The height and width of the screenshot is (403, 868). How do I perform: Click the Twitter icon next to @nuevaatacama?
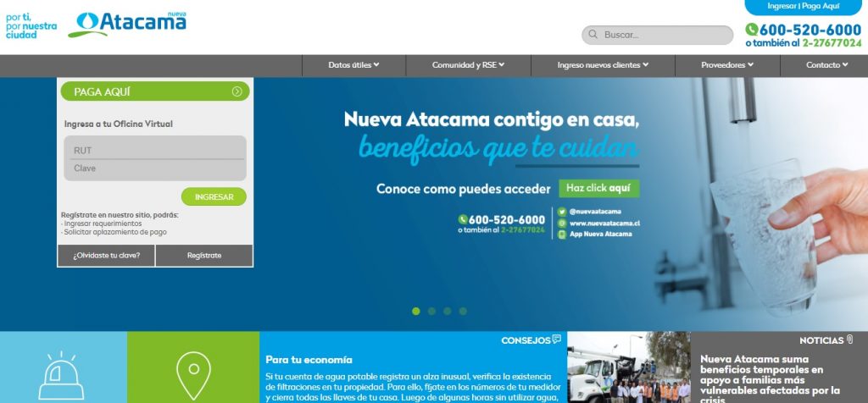[562, 211]
